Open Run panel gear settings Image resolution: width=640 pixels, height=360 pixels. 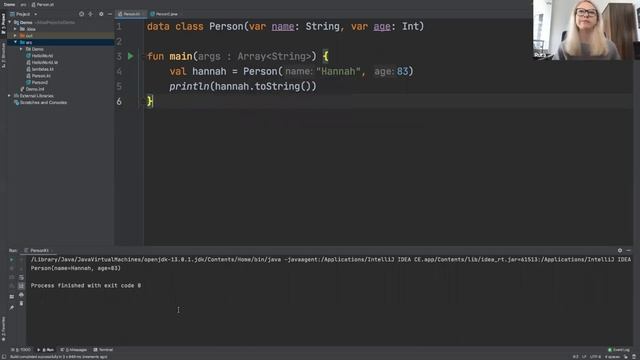point(620,250)
